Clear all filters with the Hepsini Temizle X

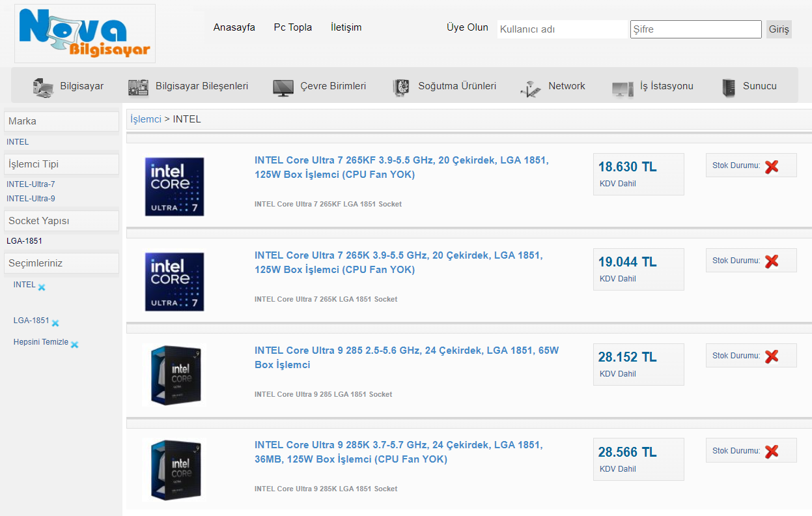(x=74, y=345)
